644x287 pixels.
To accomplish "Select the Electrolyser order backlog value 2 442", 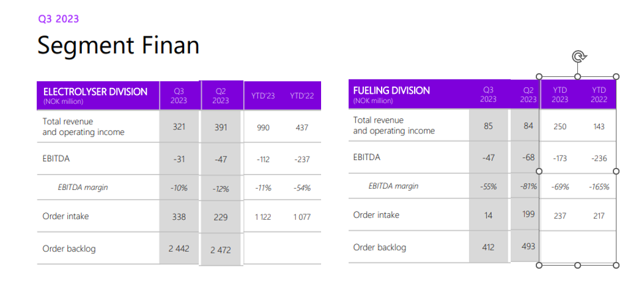I will 179,249.
